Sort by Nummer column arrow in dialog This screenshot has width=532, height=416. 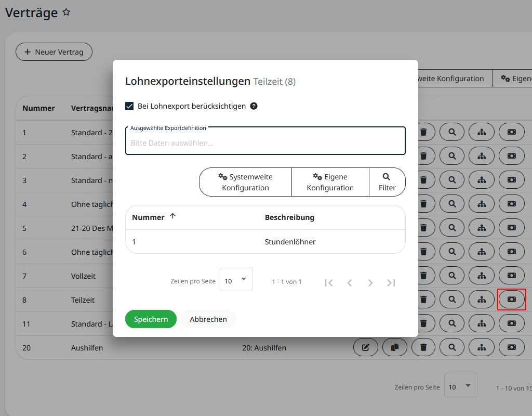pyautogui.click(x=173, y=217)
